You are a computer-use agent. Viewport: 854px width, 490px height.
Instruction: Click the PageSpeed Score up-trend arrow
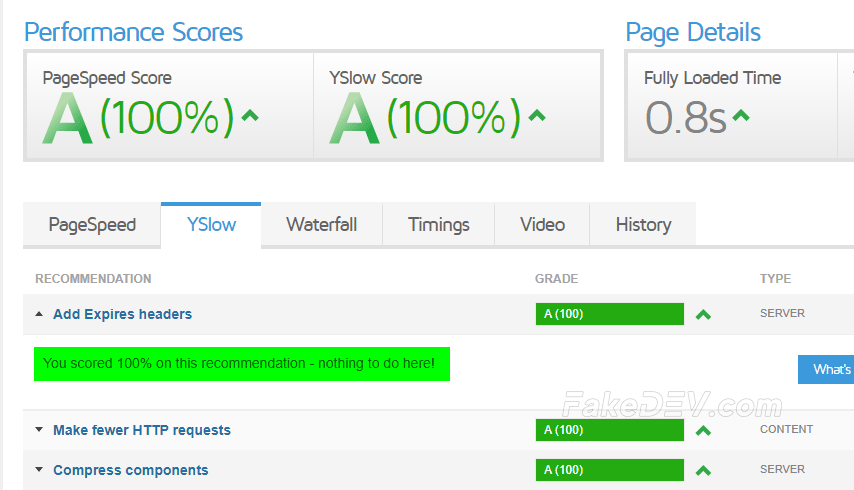pos(250,115)
